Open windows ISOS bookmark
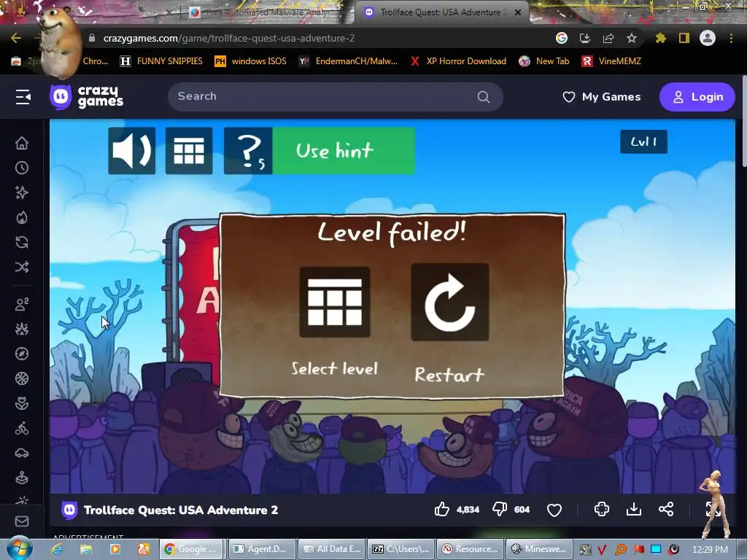 251,61
